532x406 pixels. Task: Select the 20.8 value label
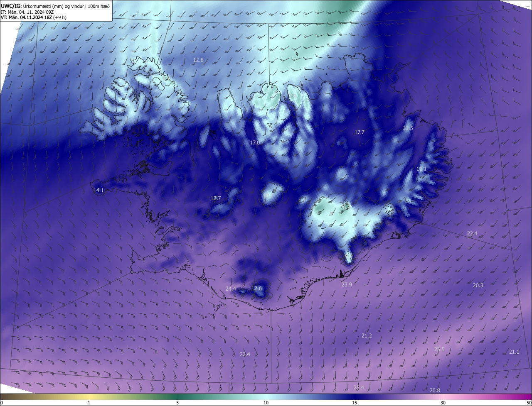click(435, 390)
